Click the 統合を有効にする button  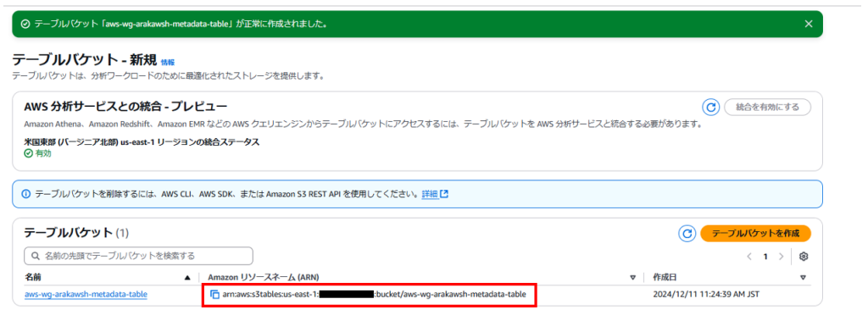click(767, 108)
